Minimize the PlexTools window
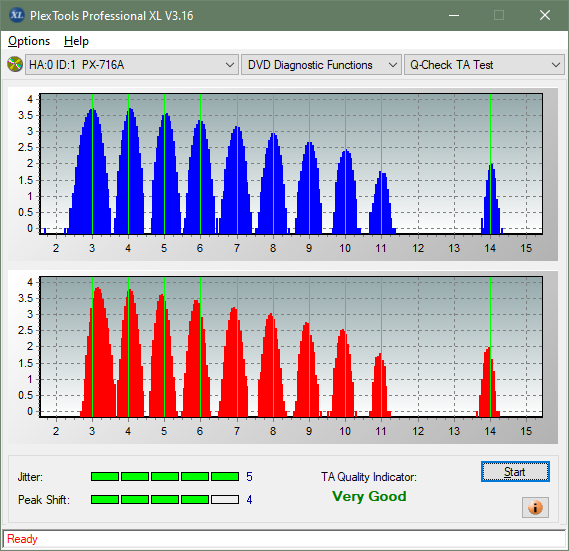Screen dimensions: 569x551 point(454,15)
